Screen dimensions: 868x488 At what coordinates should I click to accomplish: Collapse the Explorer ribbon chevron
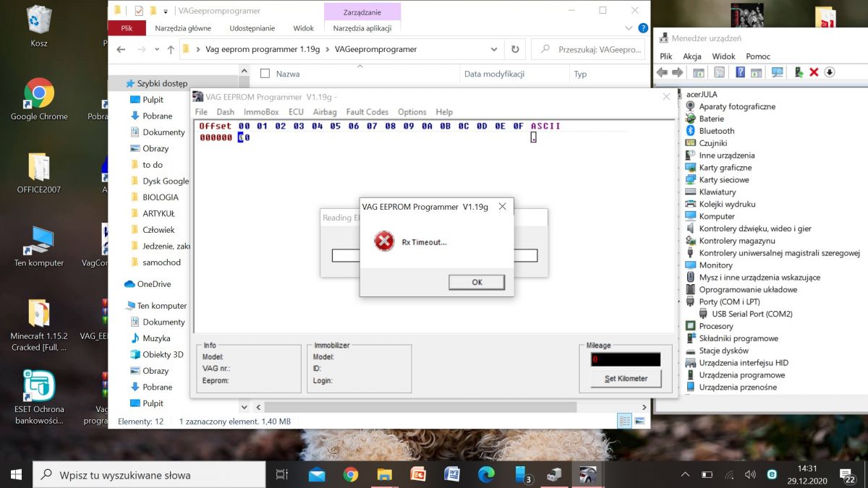pos(628,28)
